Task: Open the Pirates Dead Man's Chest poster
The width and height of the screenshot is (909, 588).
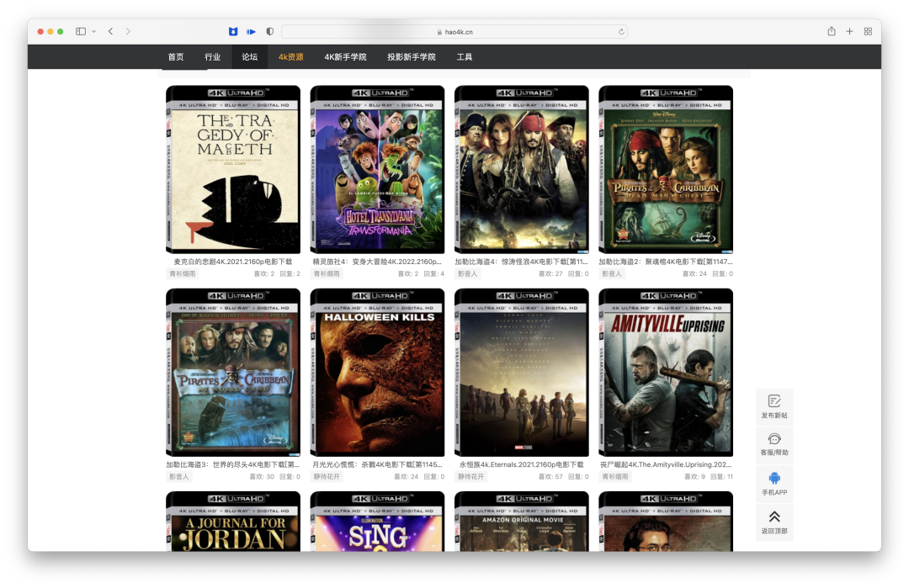Action: (666, 169)
